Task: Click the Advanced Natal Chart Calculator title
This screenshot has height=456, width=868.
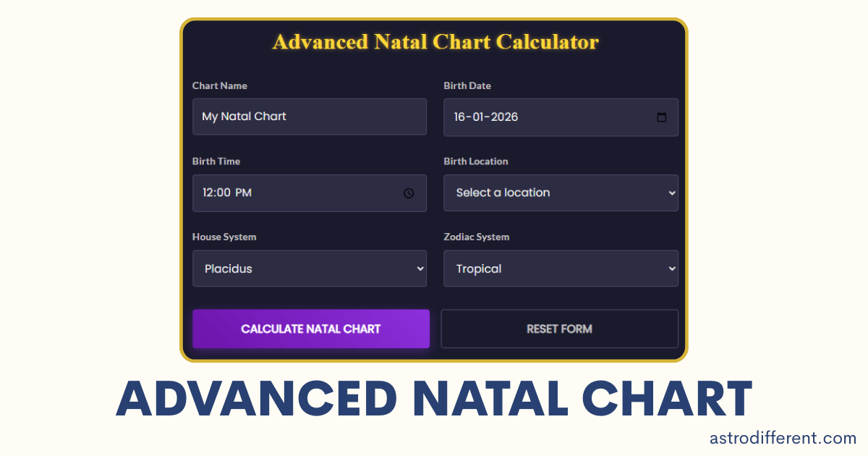Action: coord(435,42)
